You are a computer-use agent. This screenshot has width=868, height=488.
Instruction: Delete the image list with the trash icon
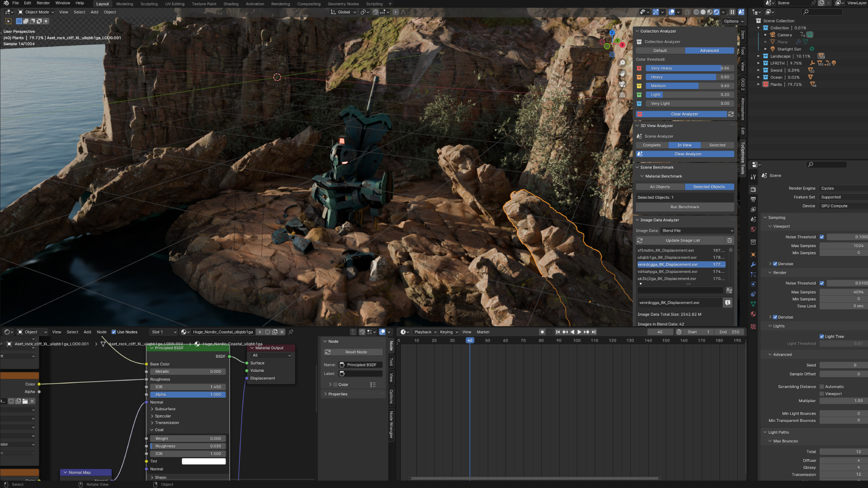point(729,240)
